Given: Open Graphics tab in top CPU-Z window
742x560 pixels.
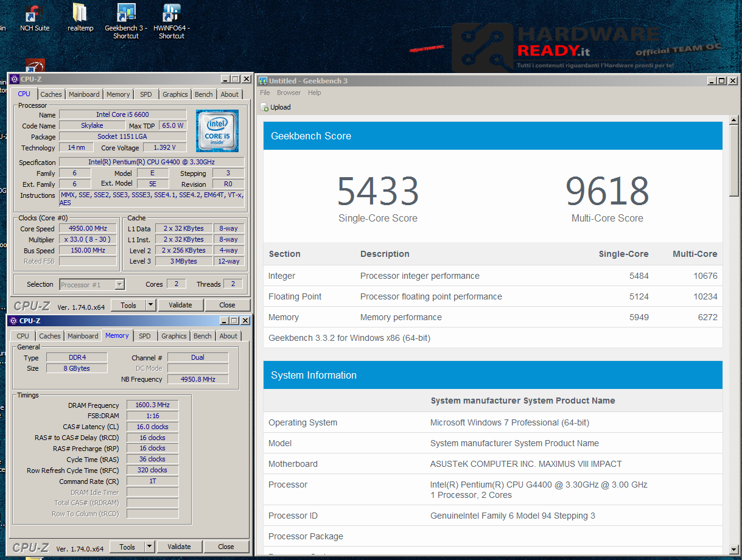Looking at the screenshot, I should pyautogui.click(x=175, y=94).
